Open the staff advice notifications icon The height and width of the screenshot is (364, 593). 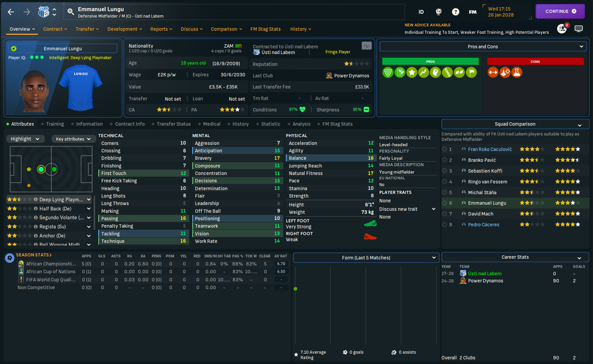tap(562, 29)
